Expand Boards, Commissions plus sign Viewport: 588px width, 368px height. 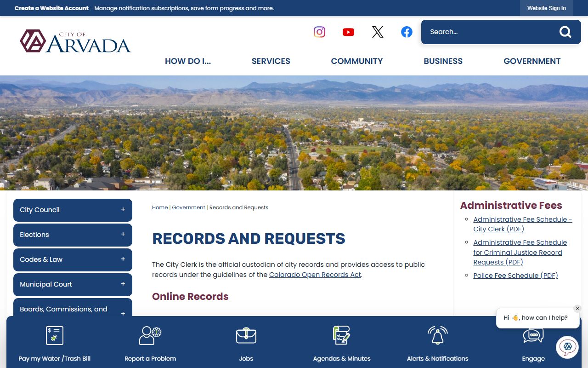(123, 313)
